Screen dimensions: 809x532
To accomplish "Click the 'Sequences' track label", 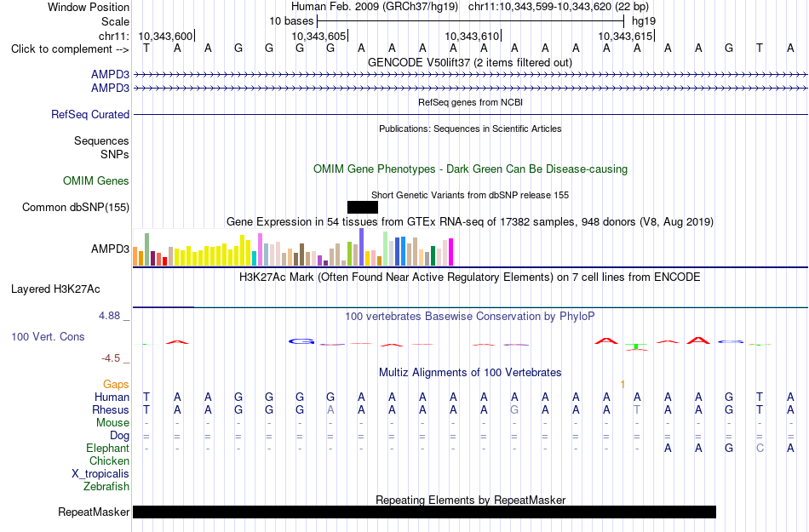I will coord(101,140).
